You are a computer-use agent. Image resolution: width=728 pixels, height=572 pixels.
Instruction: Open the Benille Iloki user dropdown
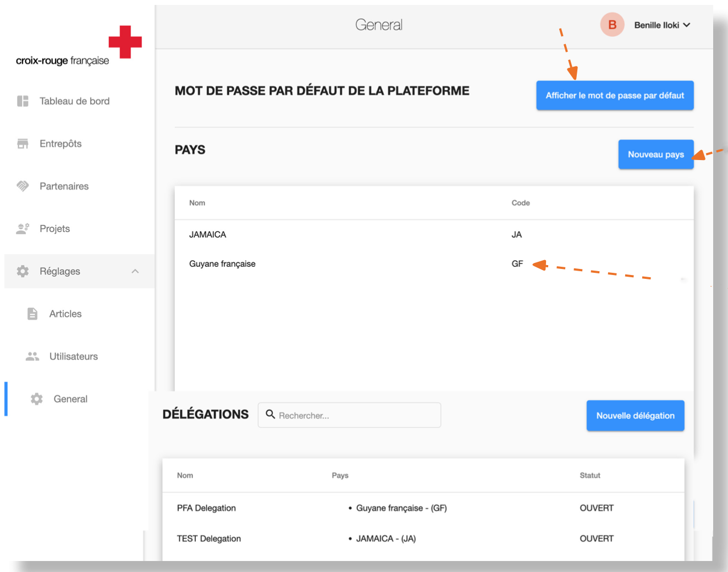point(662,25)
